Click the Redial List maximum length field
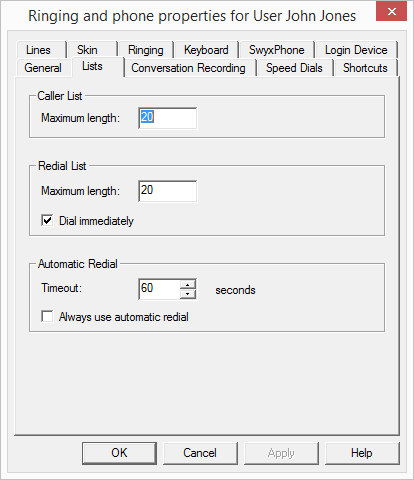 167,191
